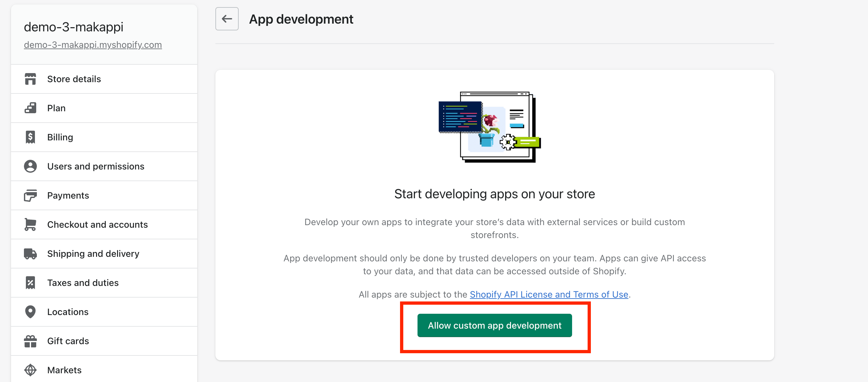Screen dimensions: 868x382
Task: Go to Shipping and delivery
Action: [x=104, y=254]
